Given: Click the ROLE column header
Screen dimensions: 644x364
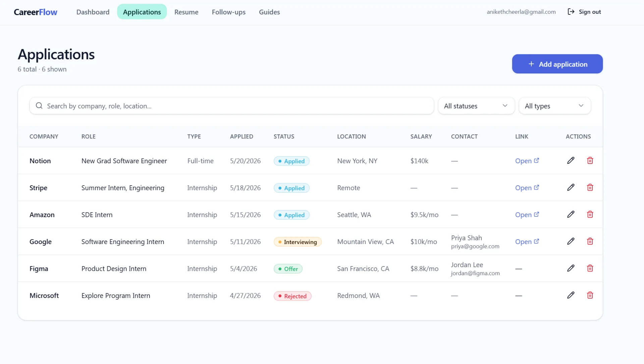Looking at the screenshot, I should point(89,136).
